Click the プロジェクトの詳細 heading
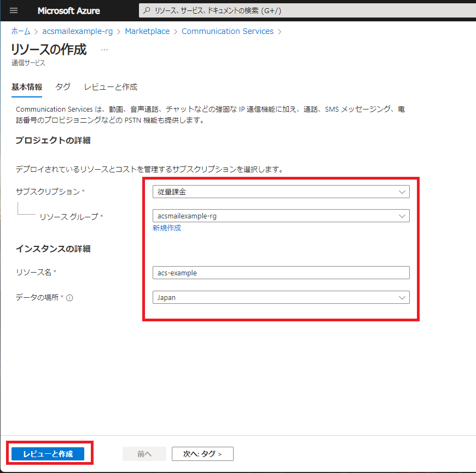The width and height of the screenshot is (476, 473). 53,140
